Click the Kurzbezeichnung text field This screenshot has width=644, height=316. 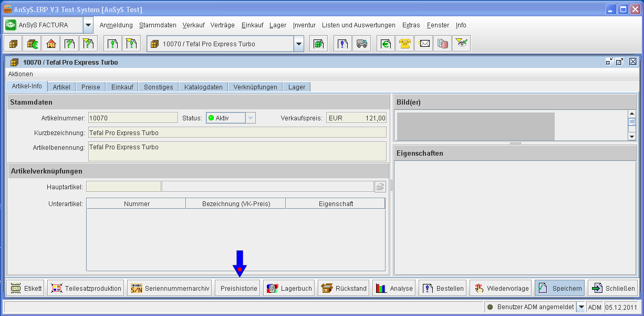click(237, 132)
